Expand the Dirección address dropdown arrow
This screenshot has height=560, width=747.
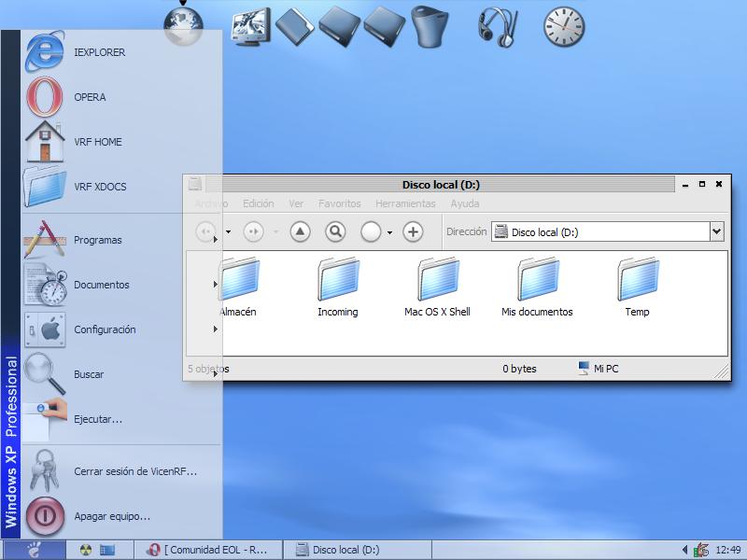pyautogui.click(x=716, y=231)
